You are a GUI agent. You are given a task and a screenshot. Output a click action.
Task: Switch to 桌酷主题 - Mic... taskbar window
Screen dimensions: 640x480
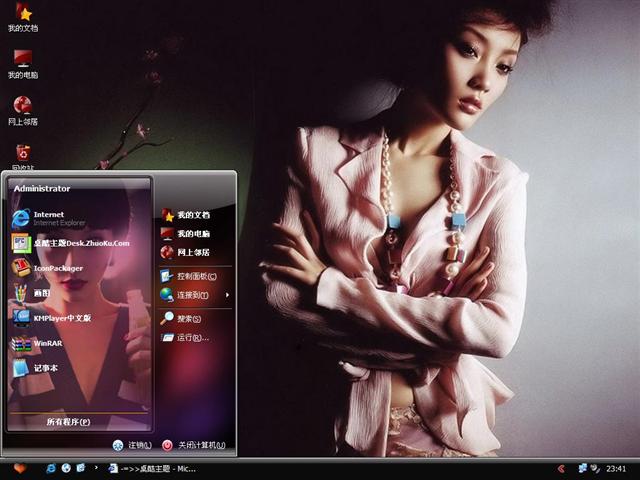coord(152,469)
